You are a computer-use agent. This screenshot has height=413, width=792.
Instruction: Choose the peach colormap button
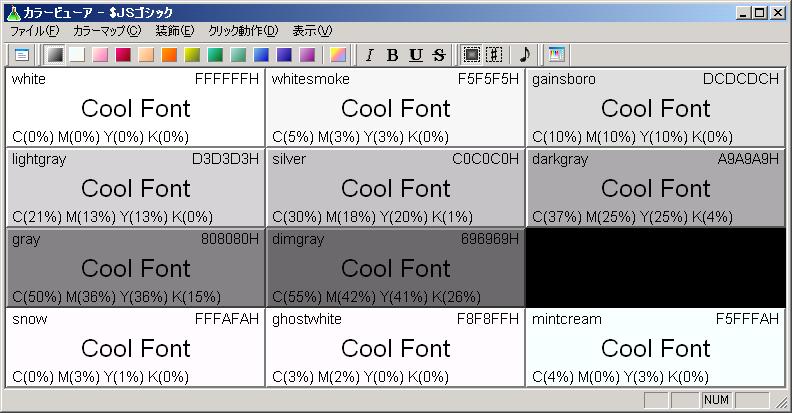146,55
